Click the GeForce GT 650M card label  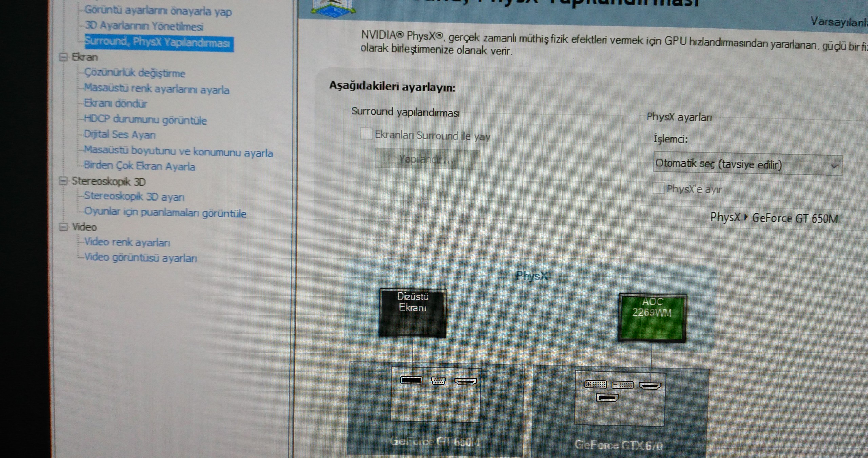pos(435,441)
